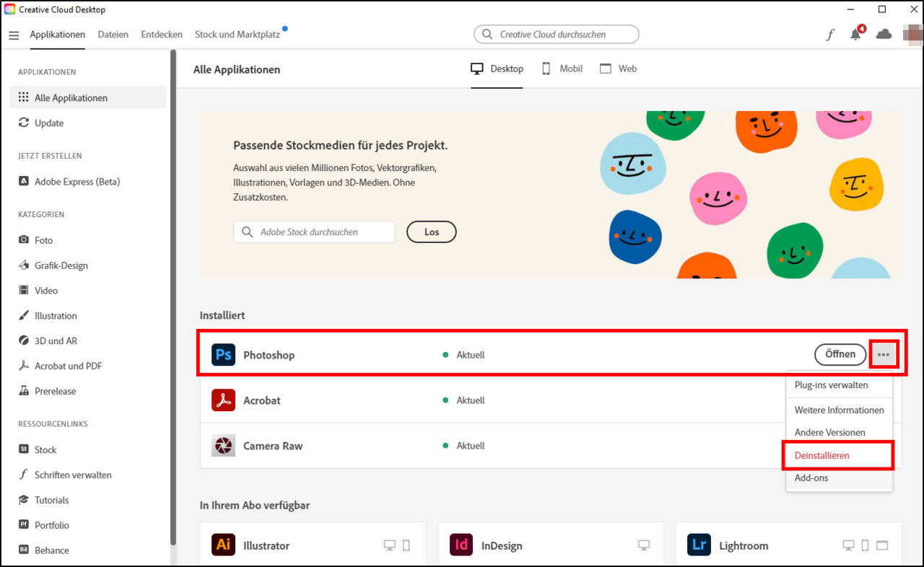This screenshot has height=567, width=924.
Task: Click the Adobe Stock durchsuchen search box
Action: pyautogui.click(x=315, y=232)
